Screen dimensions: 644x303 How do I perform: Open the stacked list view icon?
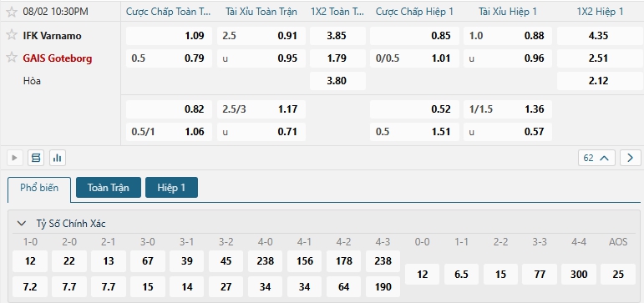click(36, 158)
